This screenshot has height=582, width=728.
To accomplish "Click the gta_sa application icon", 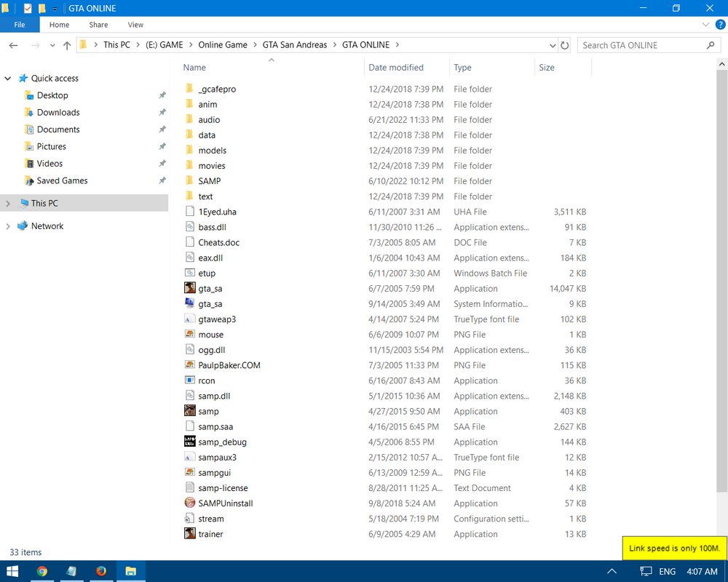I will [x=189, y=288].
